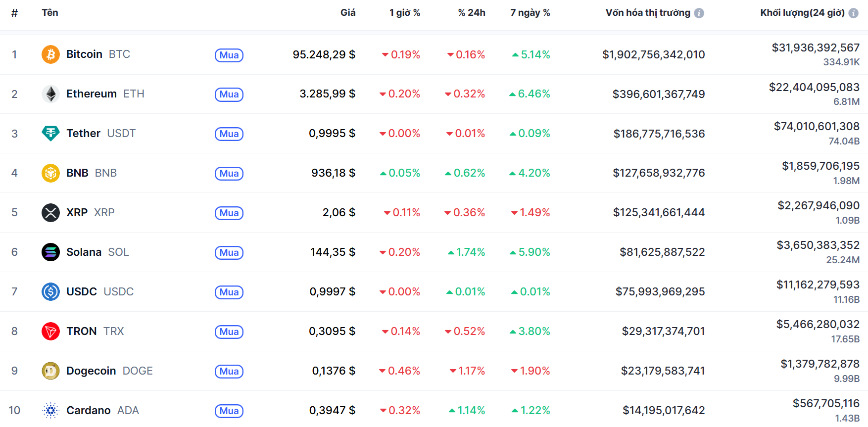Click the BNB logo icon

(x=50, y=173)
